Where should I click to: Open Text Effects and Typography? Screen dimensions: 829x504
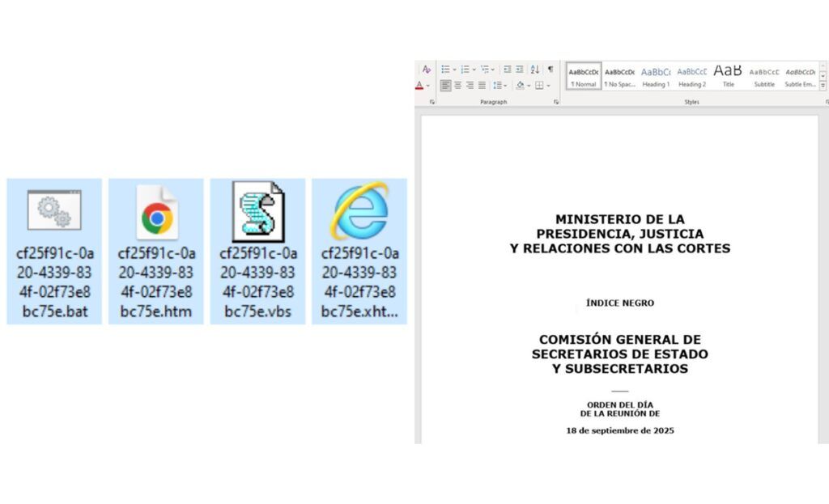[x=426, y=69]
